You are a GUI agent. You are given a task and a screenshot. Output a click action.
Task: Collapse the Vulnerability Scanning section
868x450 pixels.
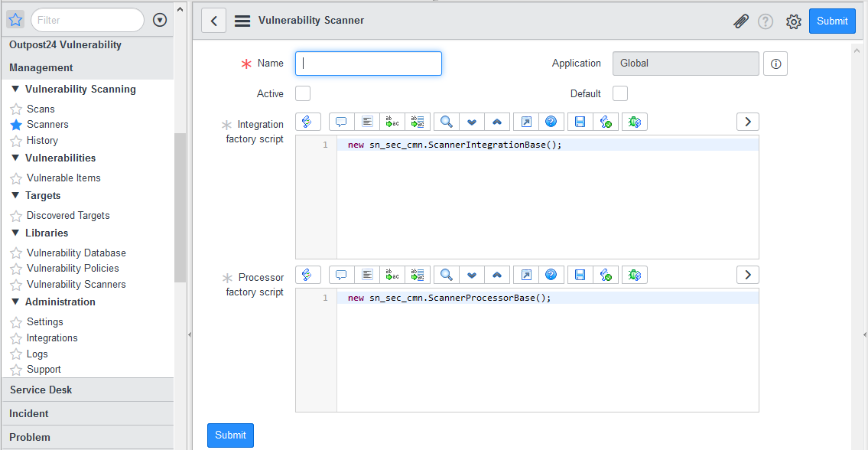pos(17,89)
